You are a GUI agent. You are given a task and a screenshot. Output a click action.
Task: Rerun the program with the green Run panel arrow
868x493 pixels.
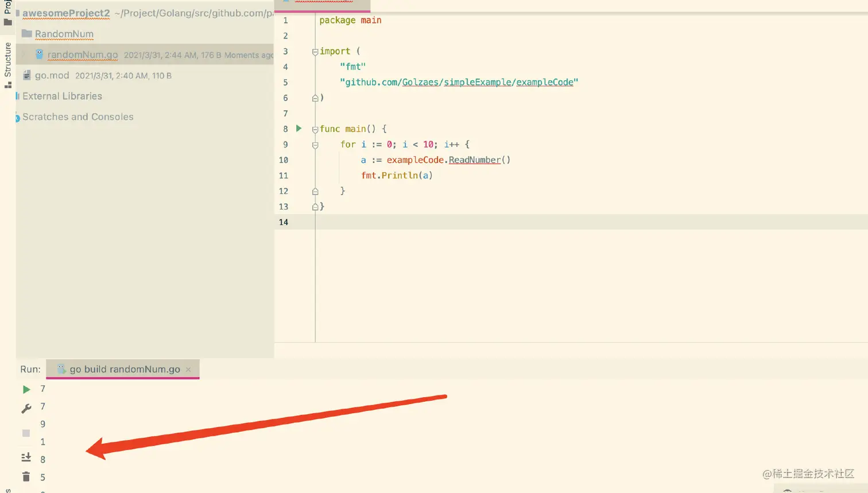26,389
